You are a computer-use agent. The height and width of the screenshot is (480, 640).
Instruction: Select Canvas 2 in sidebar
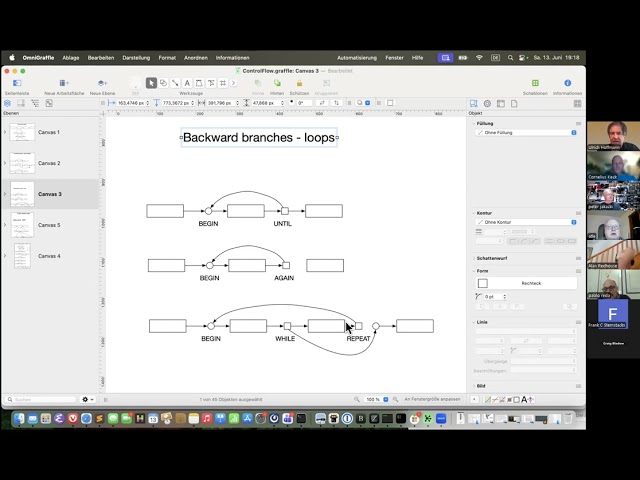(x=49, y=163)
